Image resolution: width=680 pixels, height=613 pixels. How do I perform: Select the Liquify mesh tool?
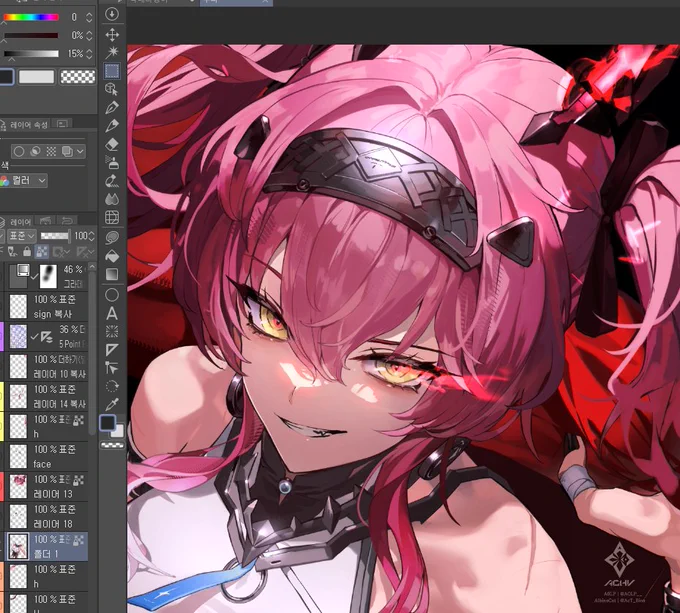pyautogui.click(x=112, y=217)
